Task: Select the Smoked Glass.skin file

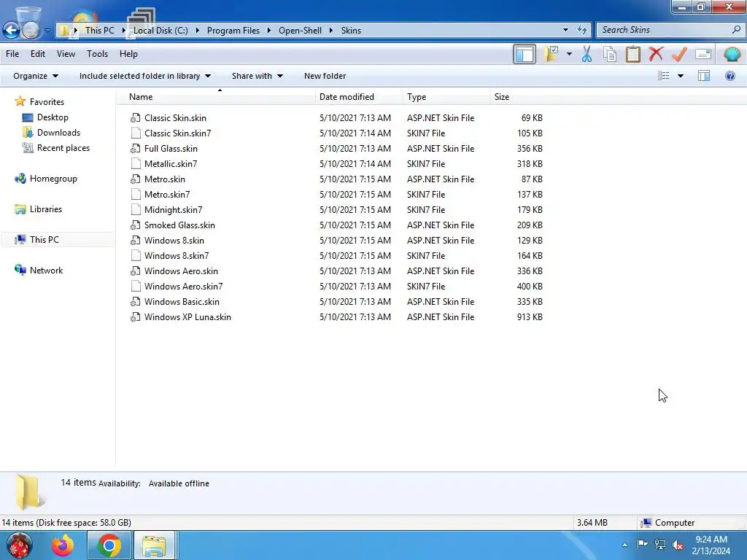Action: click(x=179, y=225)
